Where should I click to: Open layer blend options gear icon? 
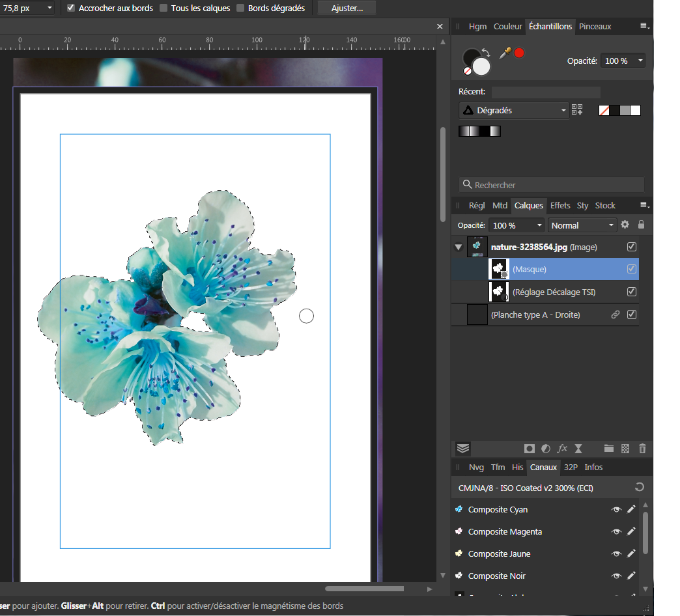[625, 225]
